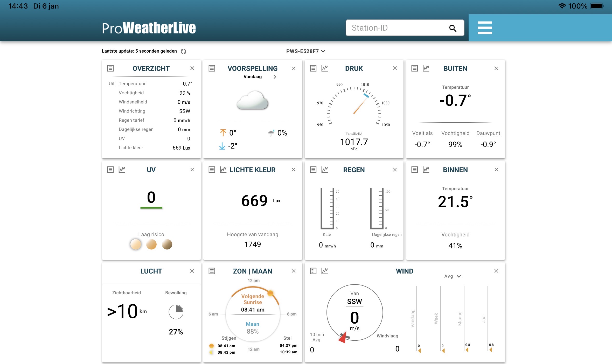
Task: Click the Maand wind bar
Action: pos(464,319)
